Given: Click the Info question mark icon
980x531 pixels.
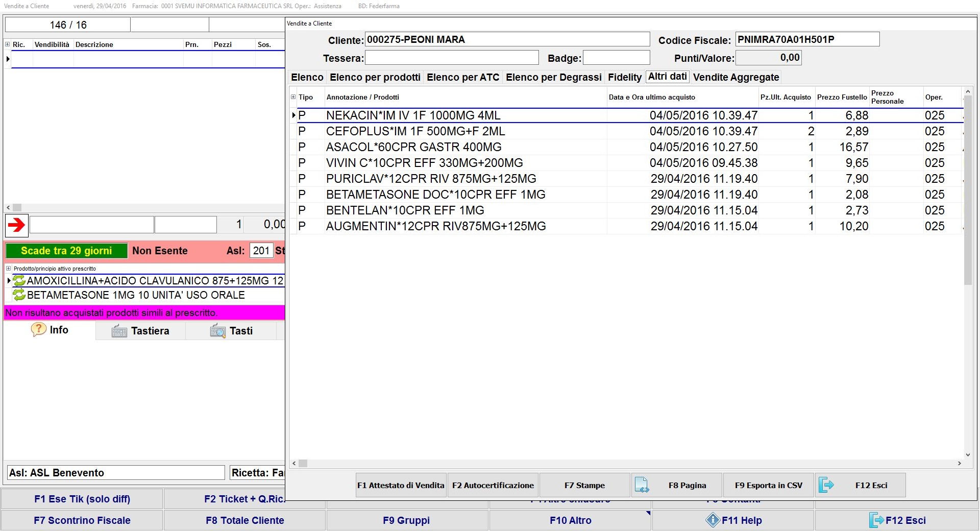Looking at the screenshot, I should pyautogui.click(x=38, y=330).
